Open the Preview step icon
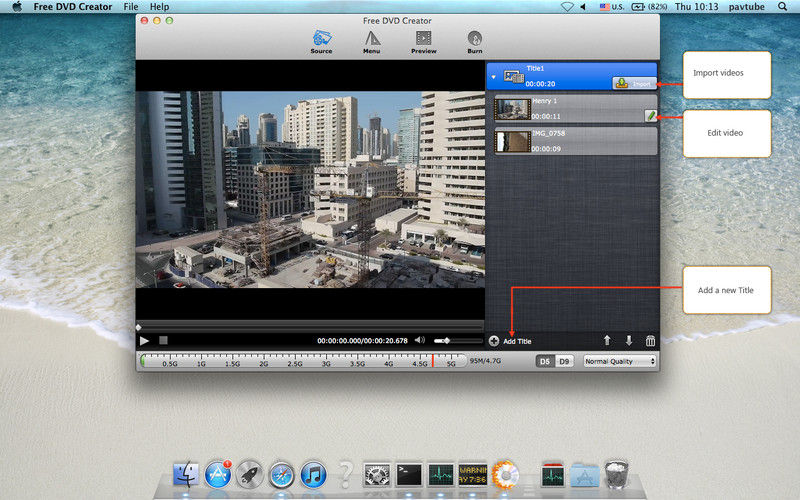The image size is (800, 500). [423, 41]
